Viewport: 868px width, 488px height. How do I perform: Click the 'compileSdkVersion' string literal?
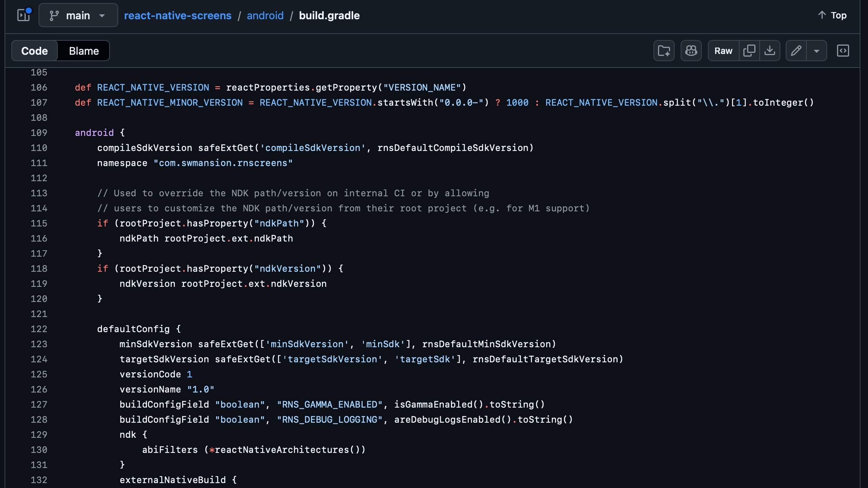313,148
